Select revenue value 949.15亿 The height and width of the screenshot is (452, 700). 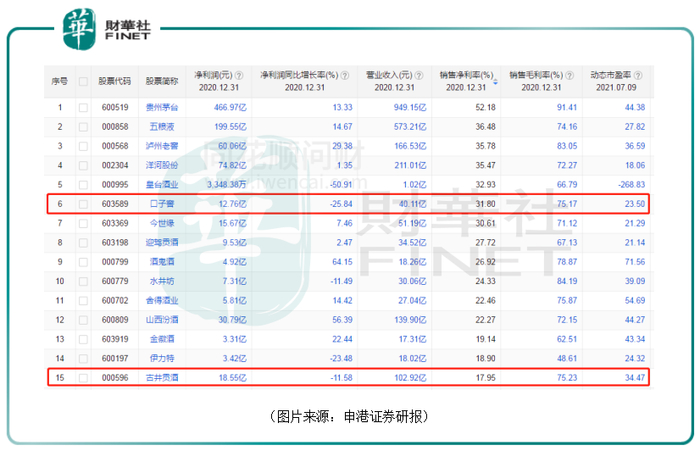[x=410, y=108]
